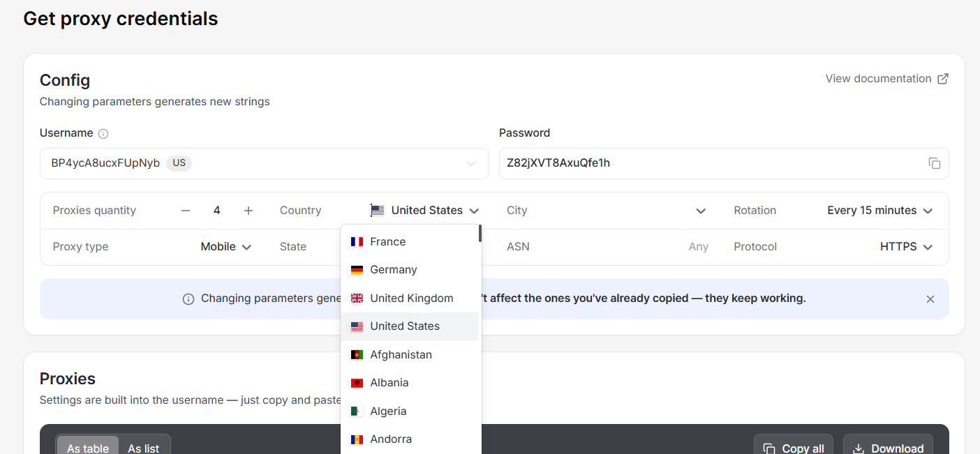Collapse the Country dropdown showing United States

pos(425,211)
